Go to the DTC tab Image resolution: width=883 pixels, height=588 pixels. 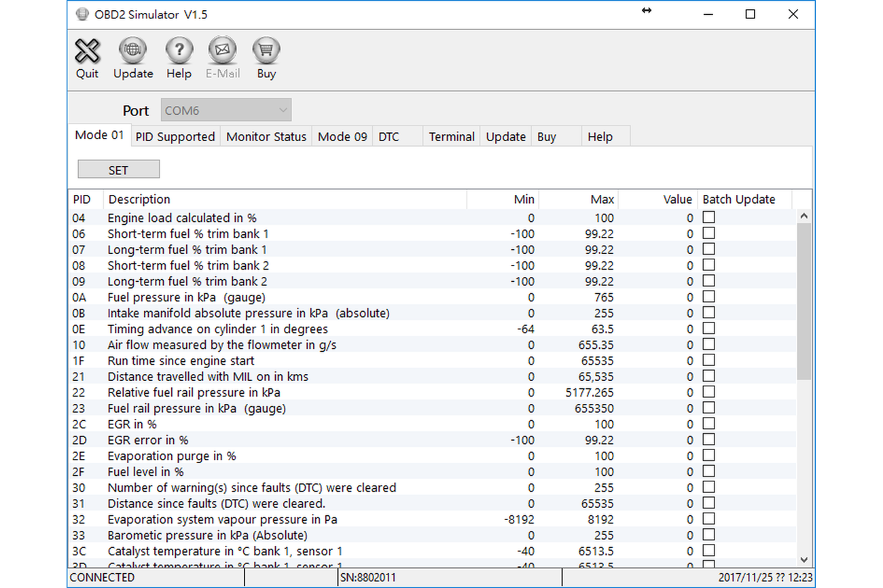(x=389, y=136)
